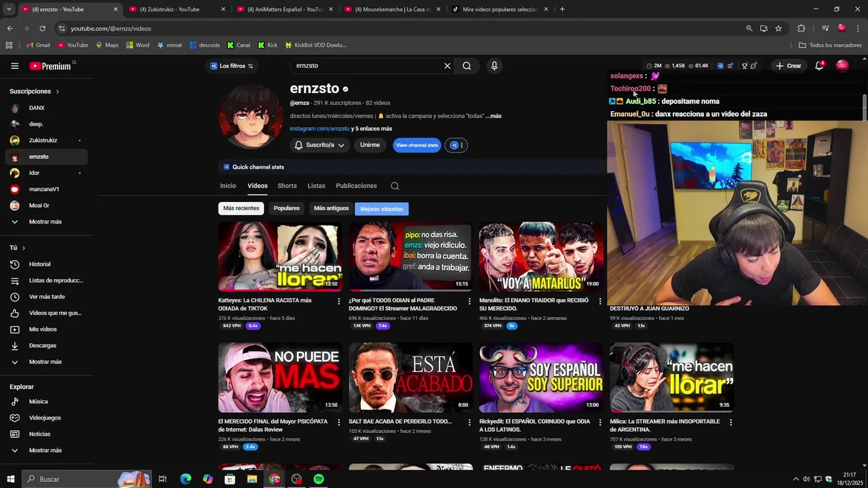Clear the search text with the X icon

[447, 66]
